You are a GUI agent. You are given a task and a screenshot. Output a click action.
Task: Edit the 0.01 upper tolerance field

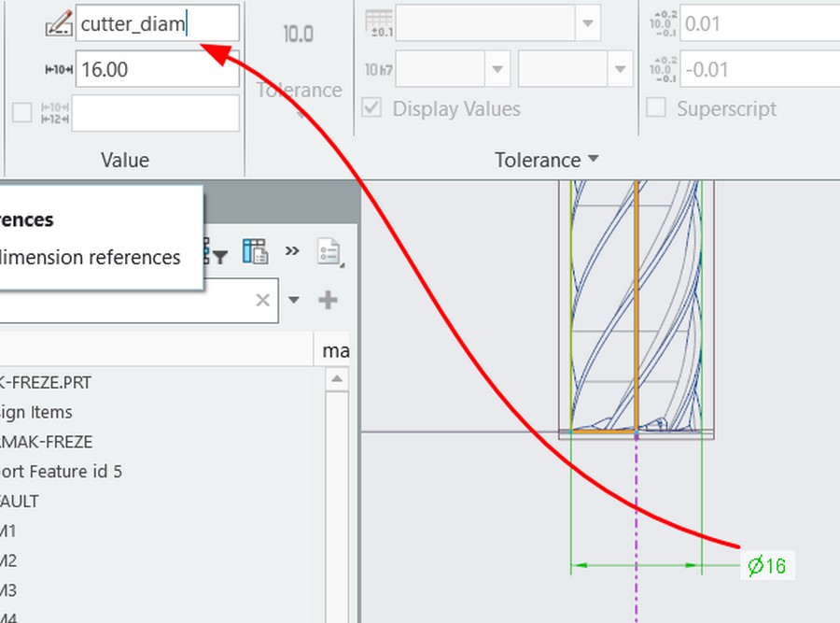tap(761, 23)
